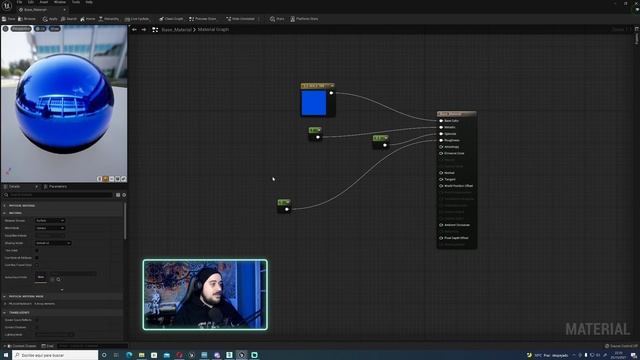This screenshot has width=640, height=360.
Task: Select the blue color constant node swatch
Action: pos(314,103)
